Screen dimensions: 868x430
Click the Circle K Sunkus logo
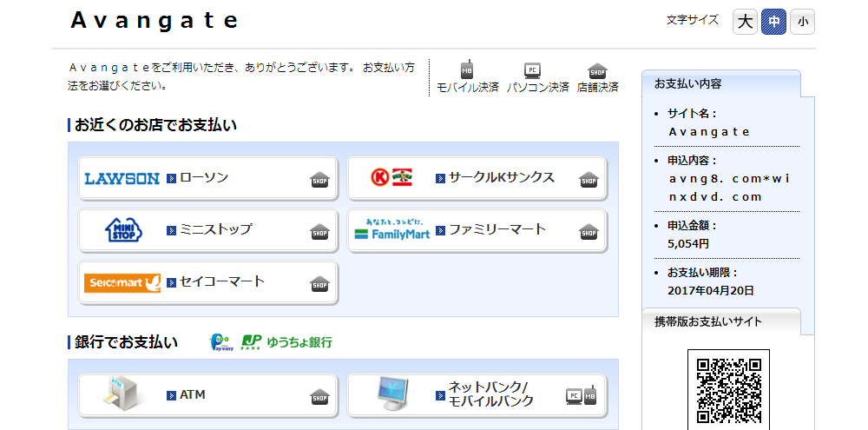[391, 176]
